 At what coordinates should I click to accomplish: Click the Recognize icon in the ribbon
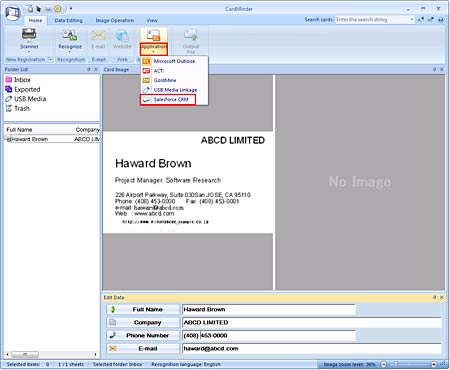click(70, 34)
